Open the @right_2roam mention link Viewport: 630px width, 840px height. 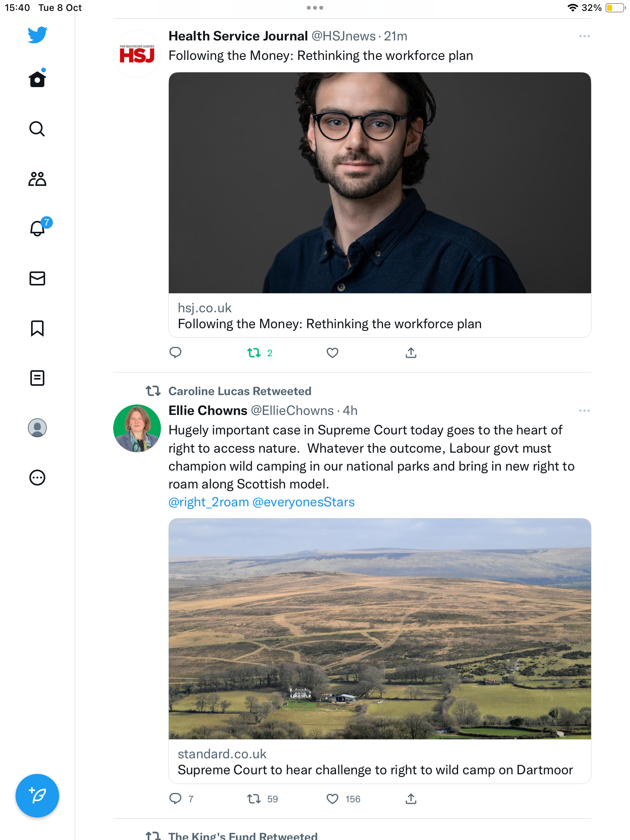point(208,502)
